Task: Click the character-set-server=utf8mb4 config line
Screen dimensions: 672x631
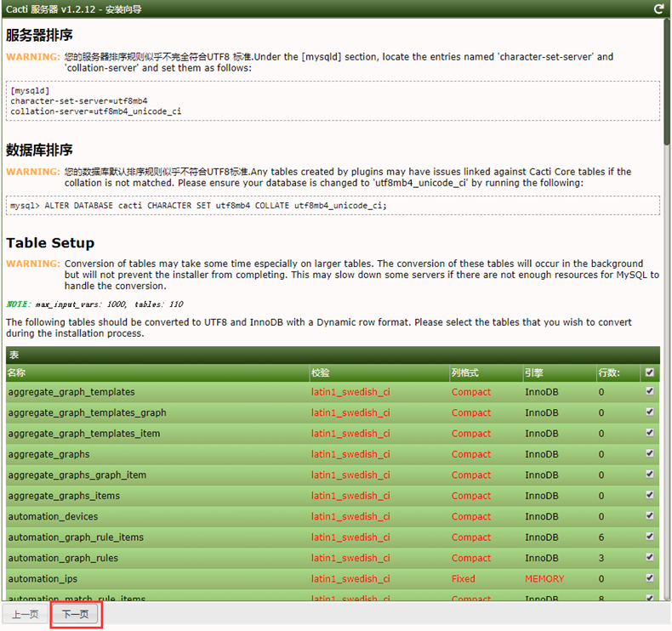Action: point(79,101)
